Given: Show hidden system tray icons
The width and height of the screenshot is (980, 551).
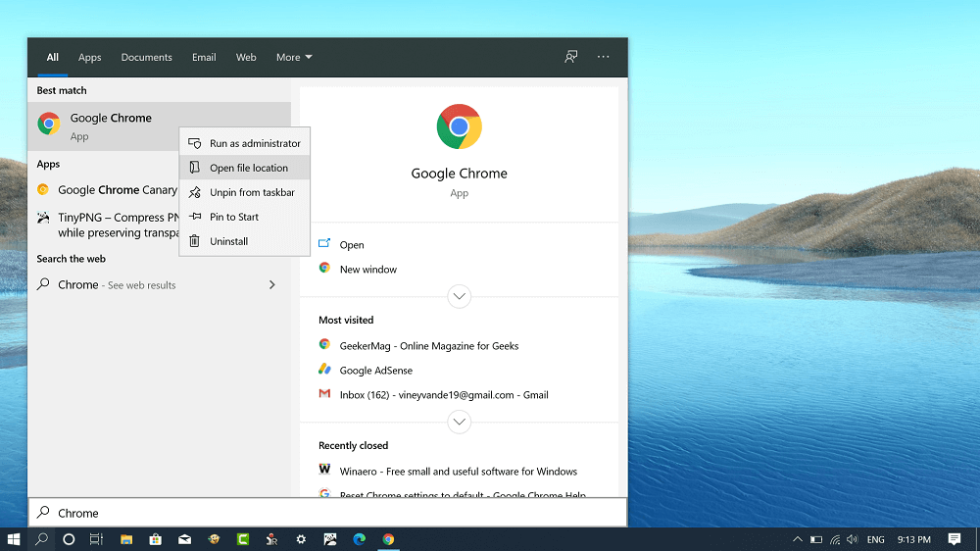Looking at the screenshot, I should [798, 539].
